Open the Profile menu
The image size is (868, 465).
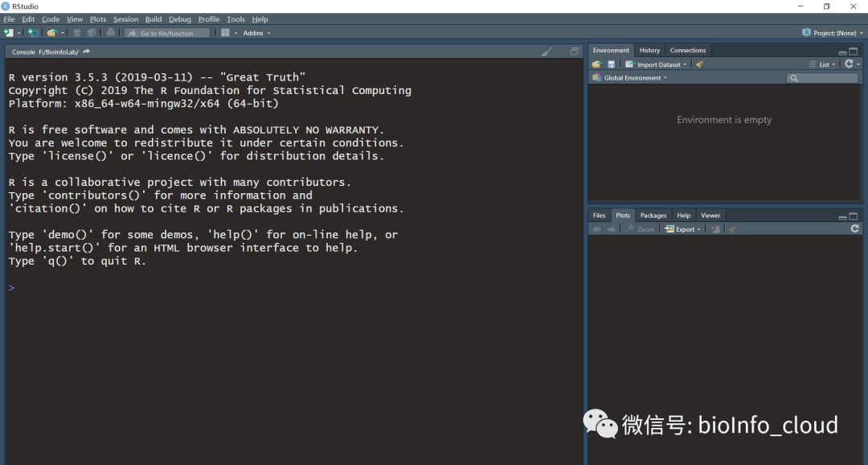click(x=209, y=19)
